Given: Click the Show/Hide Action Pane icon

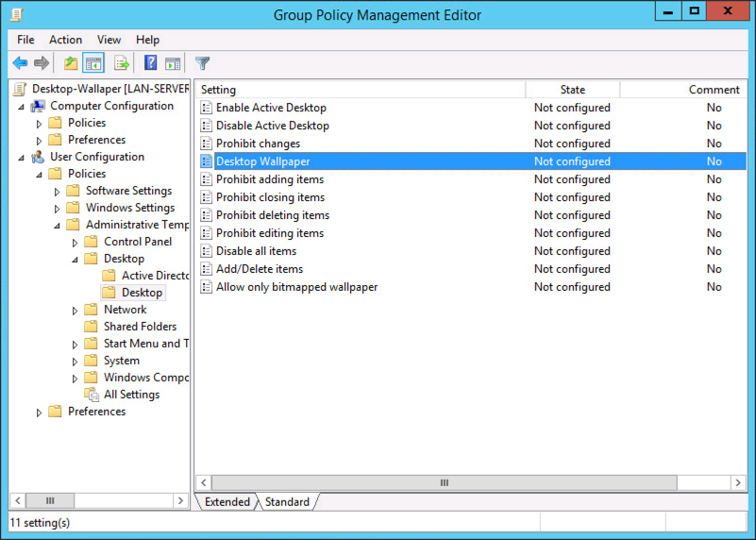Looking at the screenshot, I should click(x=173, y=63).
